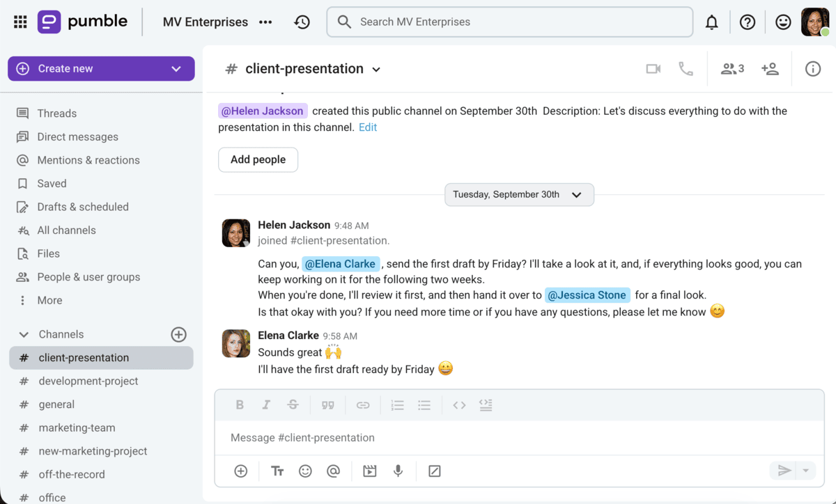Toggle italic text formatting
The image size is (836, 504).
pyautogui.click(x=266, y=405)
